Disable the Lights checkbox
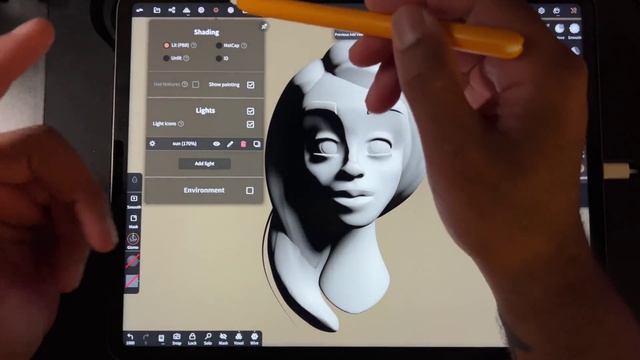640x360 pixels. pyautogui.click(x=251, y=111)
